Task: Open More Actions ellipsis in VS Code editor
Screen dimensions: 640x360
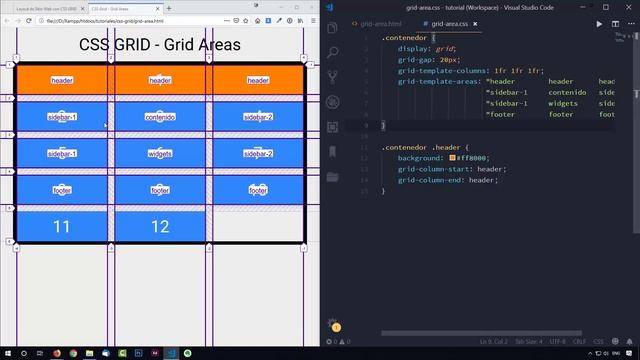Action: [631, 24]
